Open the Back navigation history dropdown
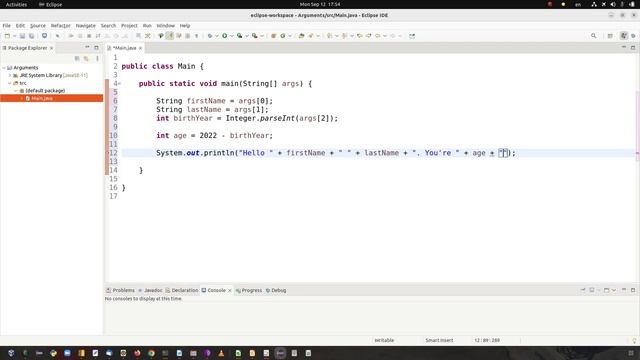The height and width of the screenshot is (360, 640). (384, 36)
